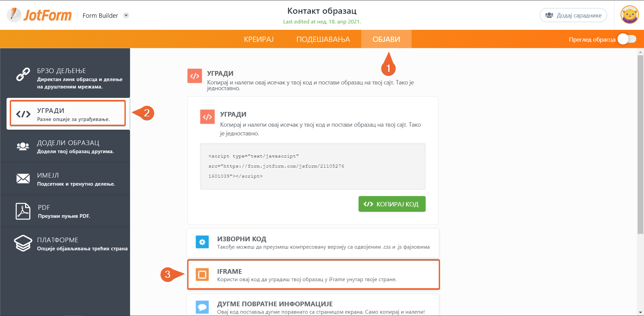Click the PDF document icon
Screen dimensions: 644x316
(23, 211)
